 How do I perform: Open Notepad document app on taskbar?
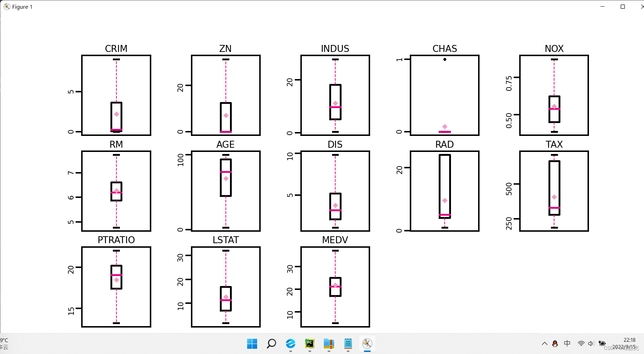tap(348, 344)
